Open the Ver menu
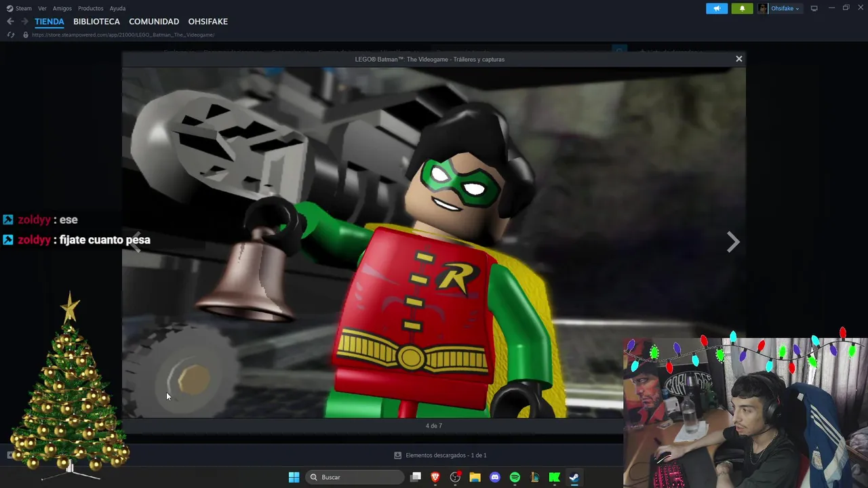The height and width of the screenshot is (488, 868). (42, 8)
